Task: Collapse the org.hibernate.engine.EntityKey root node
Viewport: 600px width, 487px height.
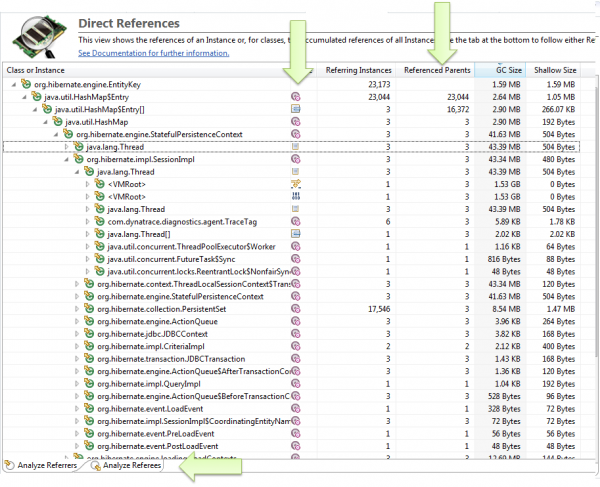Action: point(14,85)
